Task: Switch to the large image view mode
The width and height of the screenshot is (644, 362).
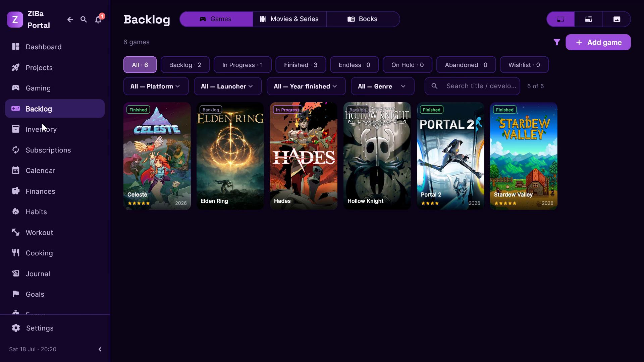Action: 617,19
